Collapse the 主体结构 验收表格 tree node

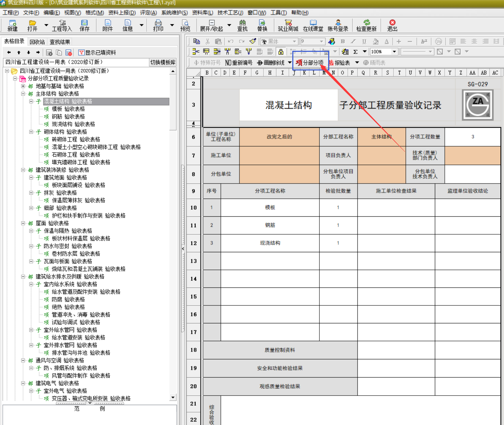[23, 94]
